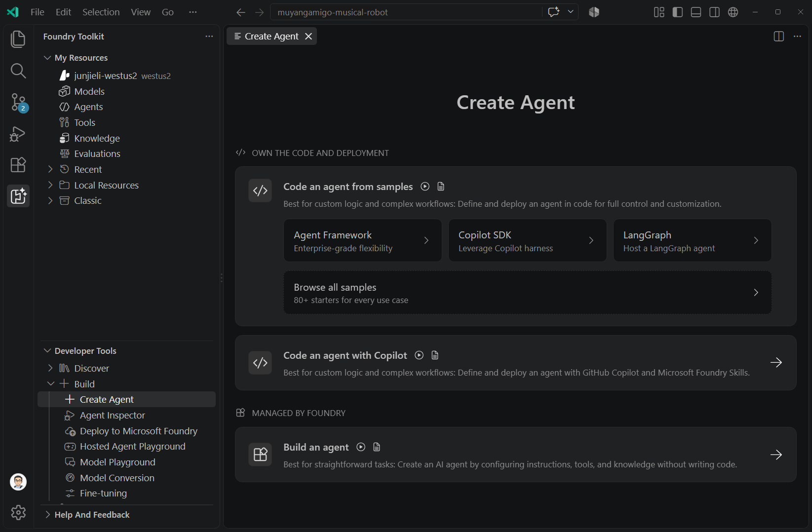The height and width of the screenshot is (532, 812).
Task: Expand the Classic node
Action: coord(50,200)
